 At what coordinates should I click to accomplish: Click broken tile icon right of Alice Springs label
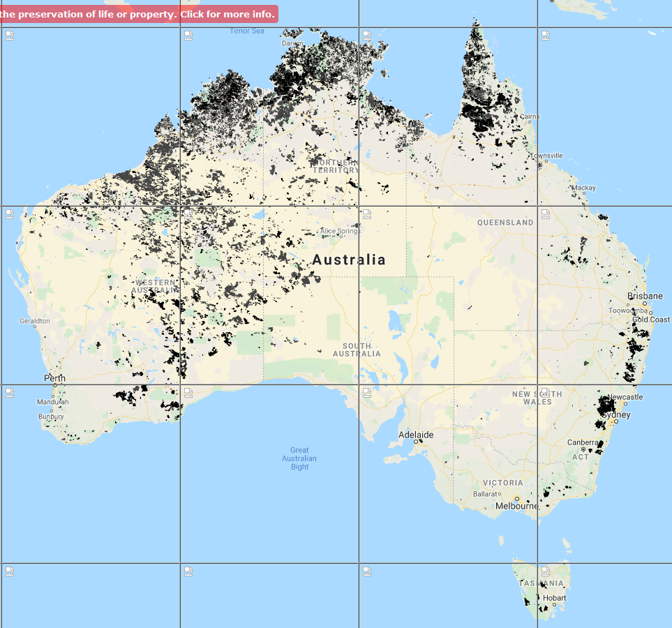367,214
